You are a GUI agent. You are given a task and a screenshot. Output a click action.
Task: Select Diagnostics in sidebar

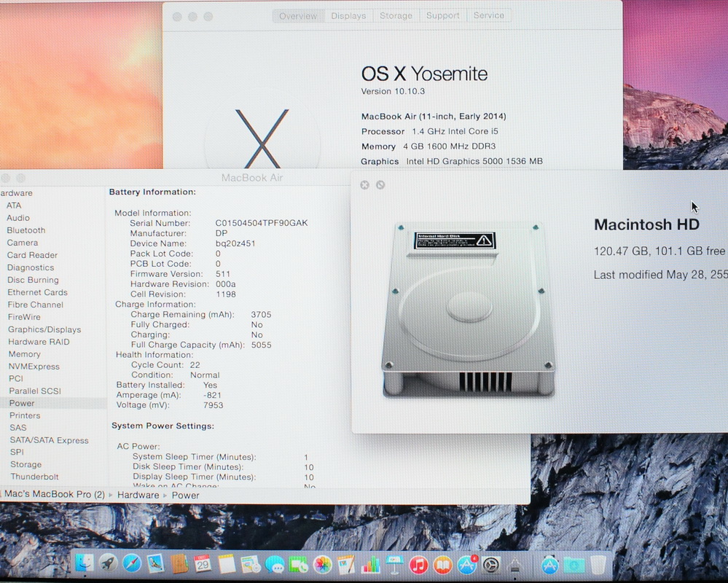31,267
